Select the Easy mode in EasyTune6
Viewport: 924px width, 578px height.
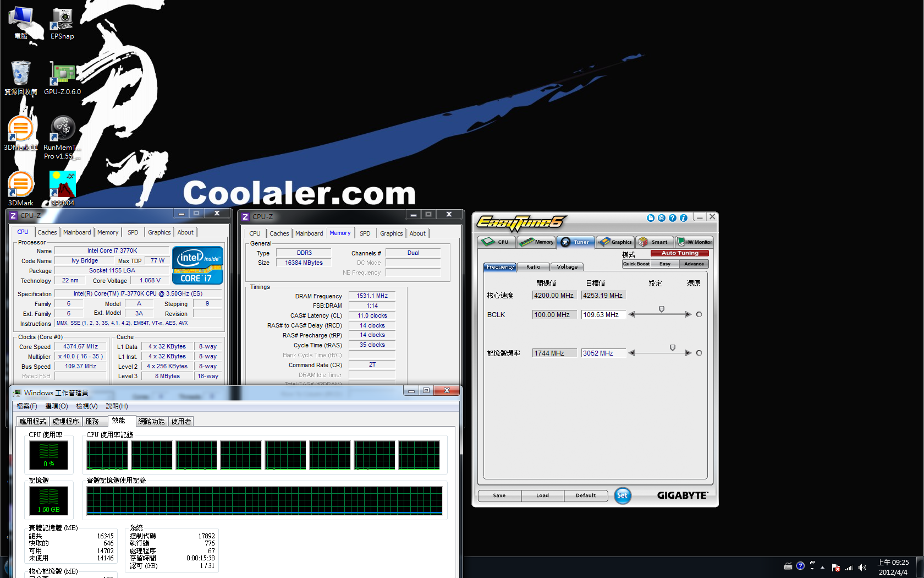coord(665,264)
